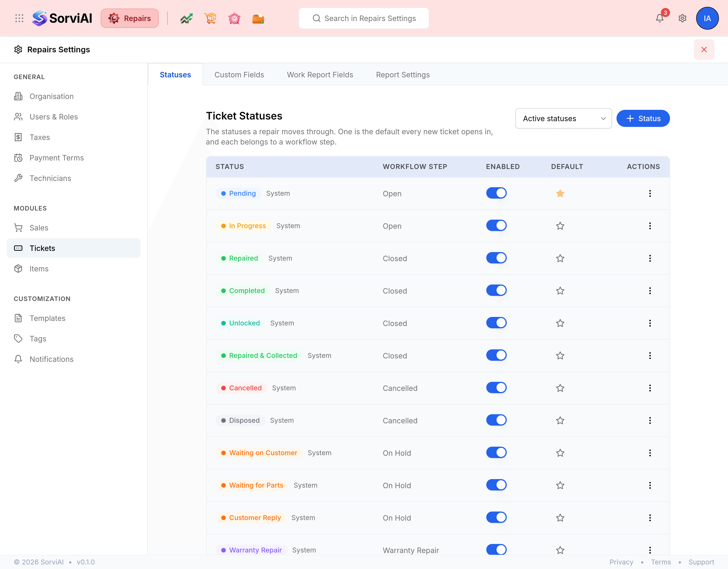Disable the Cancelled status toggle
728x569 pixels.
click(496, 387)
